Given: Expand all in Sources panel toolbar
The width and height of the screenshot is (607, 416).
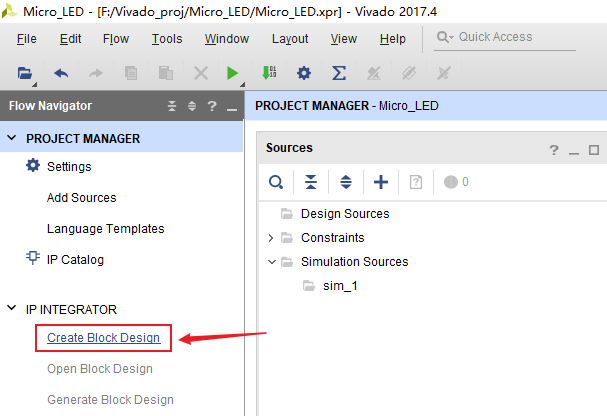Looking at the screenshot, I should (346, 182).
